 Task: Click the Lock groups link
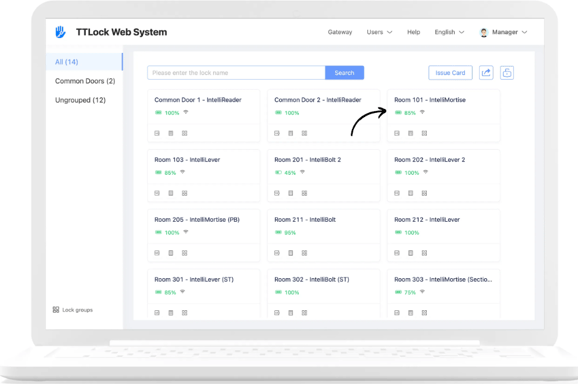coord(73,310)
